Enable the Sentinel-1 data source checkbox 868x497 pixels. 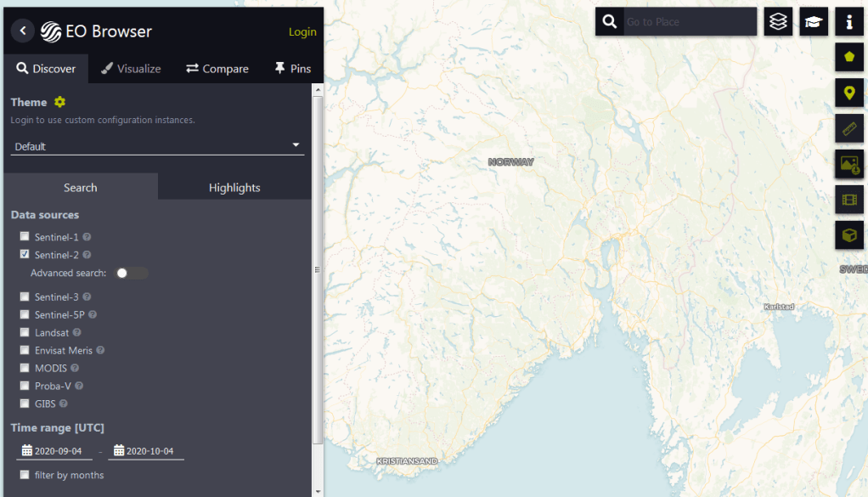pyautogui.click(x=25, y=236)
